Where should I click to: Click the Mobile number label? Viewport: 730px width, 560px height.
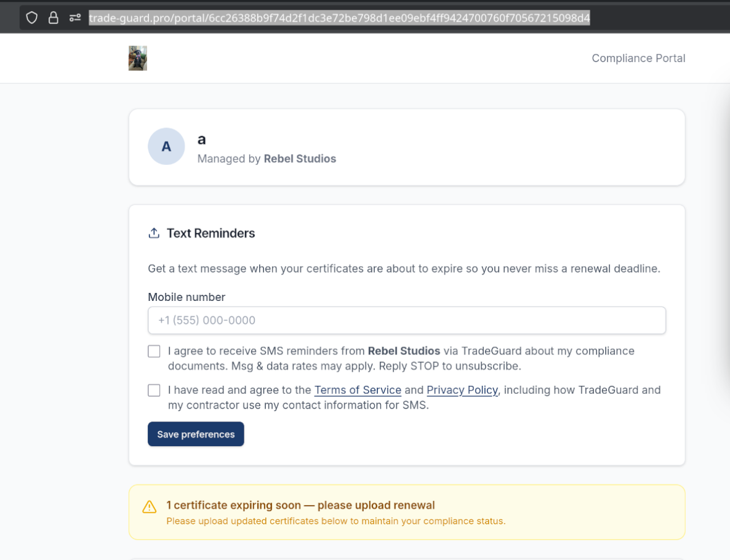[x=187, y=297]
